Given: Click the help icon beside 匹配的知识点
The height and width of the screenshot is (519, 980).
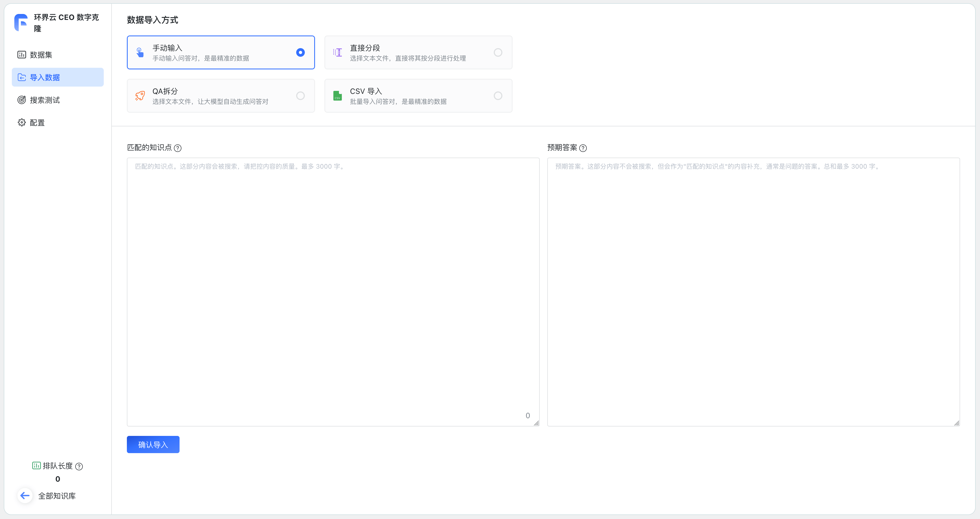Looking at the screenshot, I should tap(178, 148).
